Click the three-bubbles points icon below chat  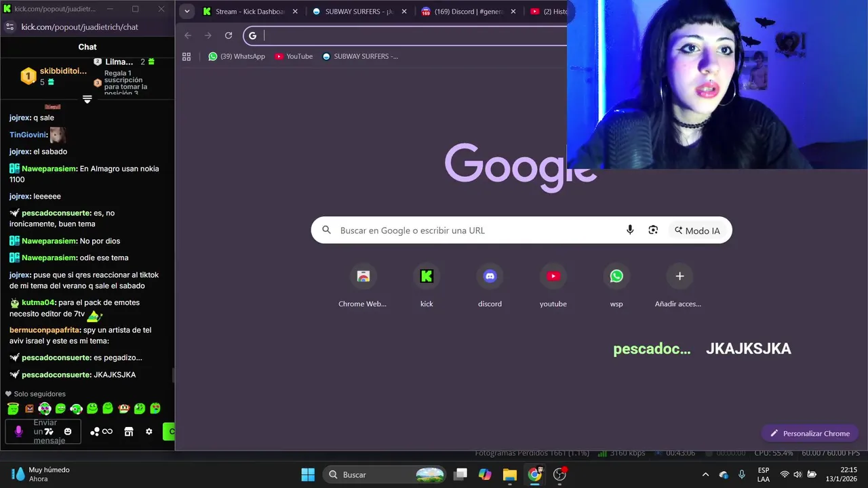pos(95,432)
